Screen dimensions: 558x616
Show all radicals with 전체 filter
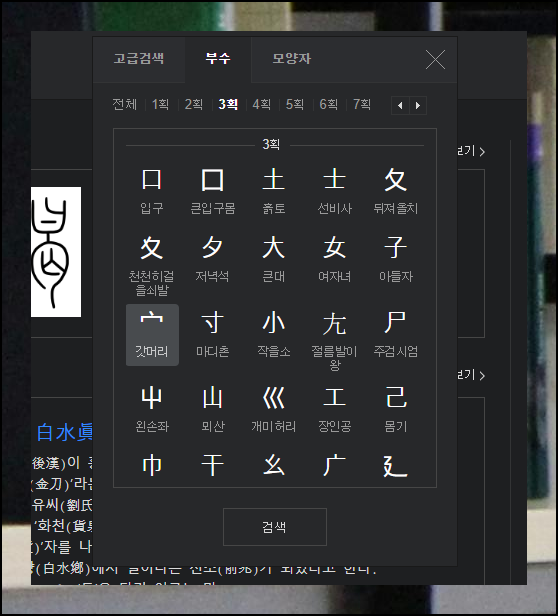click(x=125, y=104)
